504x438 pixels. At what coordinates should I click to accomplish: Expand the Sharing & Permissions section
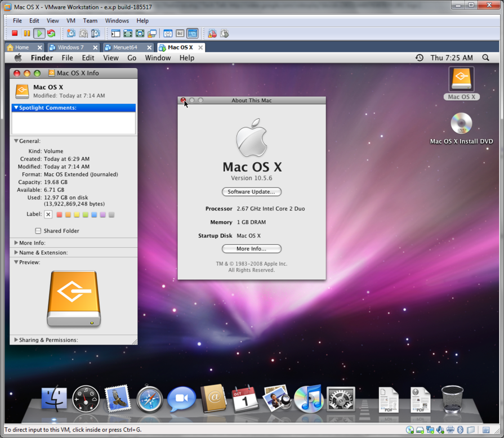pos(16,340)
